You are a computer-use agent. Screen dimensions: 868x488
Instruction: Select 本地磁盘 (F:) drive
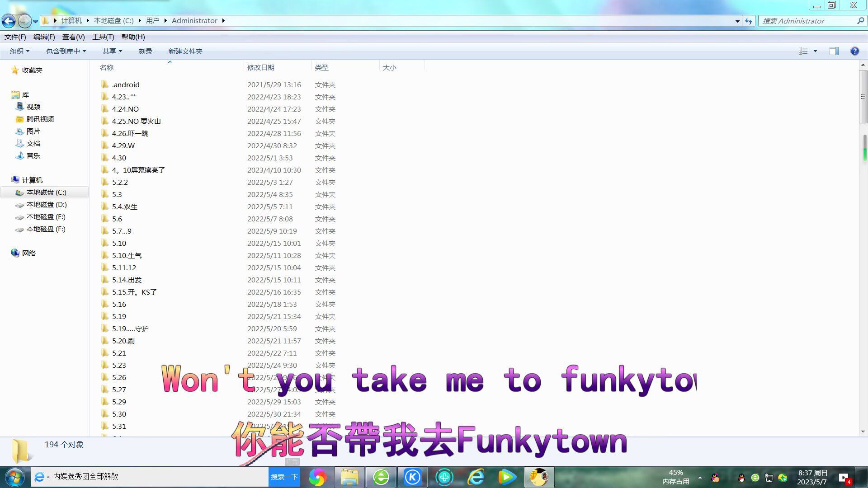46,229
